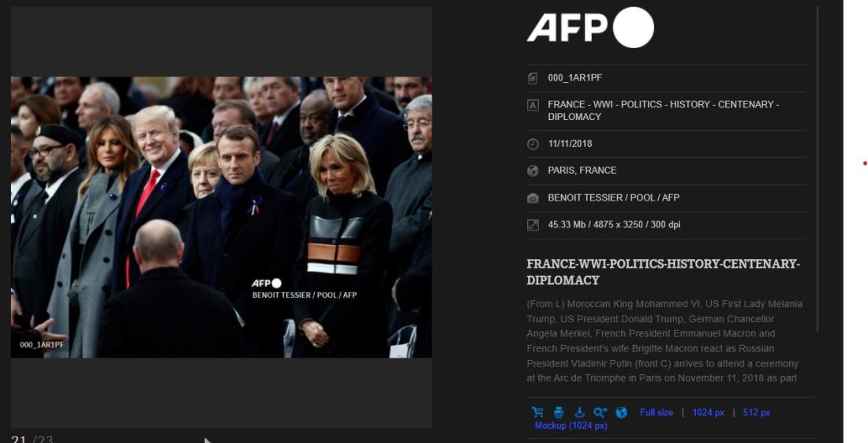Click the play arrow below the photo
The height and width of the screenshot is (443, 868).
[208, 440]
